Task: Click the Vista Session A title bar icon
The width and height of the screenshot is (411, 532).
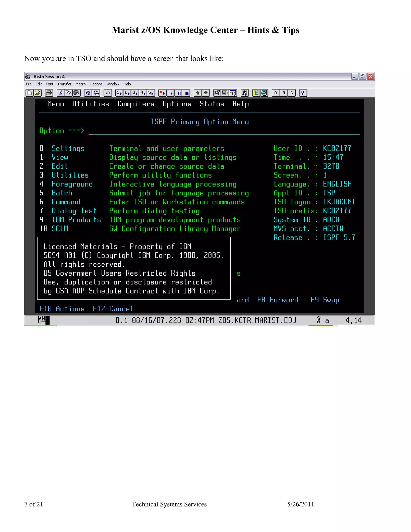Action: (28, 76)
